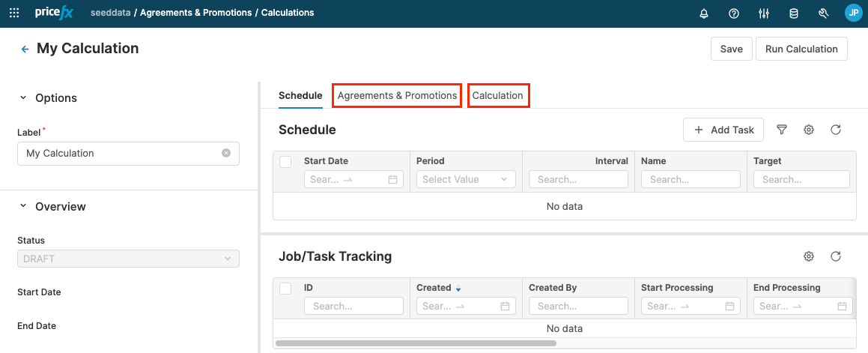
Task: Click the Add Task button
Action: point(723,130)
